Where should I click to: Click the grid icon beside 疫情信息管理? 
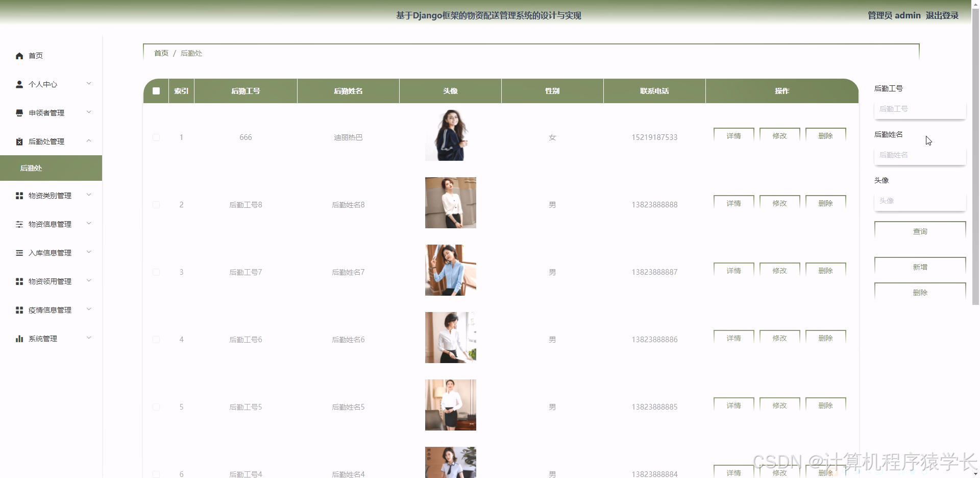[19, 310]
